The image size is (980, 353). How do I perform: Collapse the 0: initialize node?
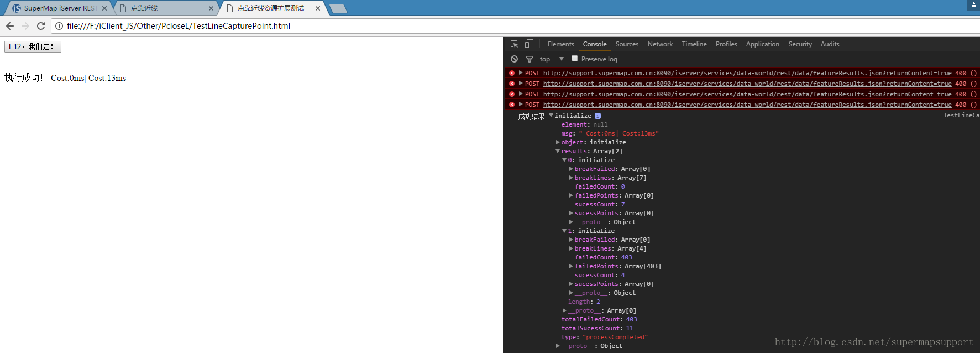click(x=564, y=160)
